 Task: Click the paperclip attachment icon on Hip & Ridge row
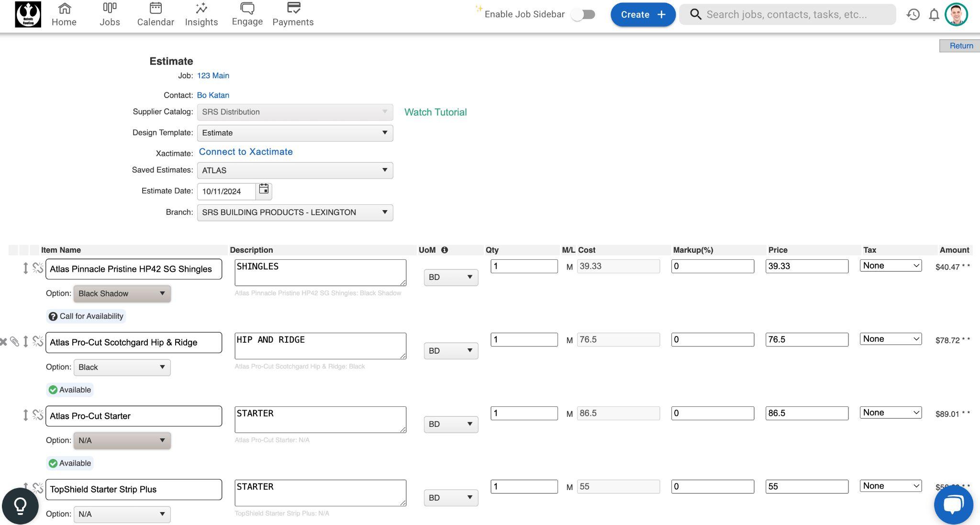pyautogui.click(x=15, y=342)
